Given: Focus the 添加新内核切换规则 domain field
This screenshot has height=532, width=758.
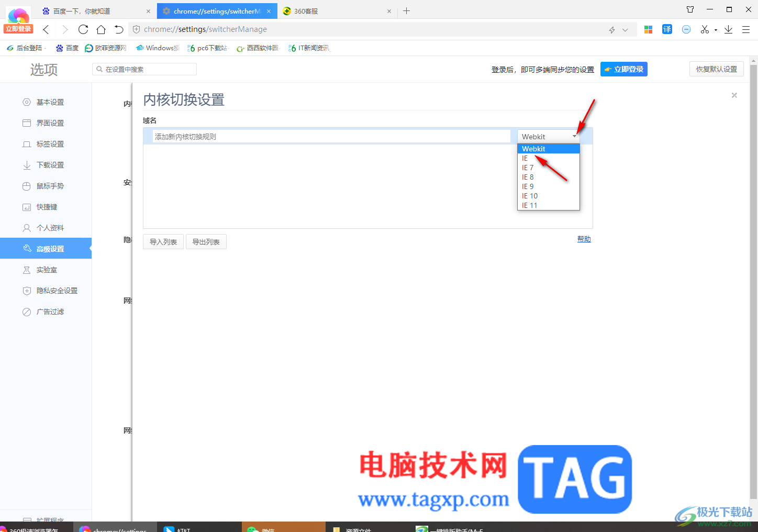Looking at the screenshot, I should point(331,137).
